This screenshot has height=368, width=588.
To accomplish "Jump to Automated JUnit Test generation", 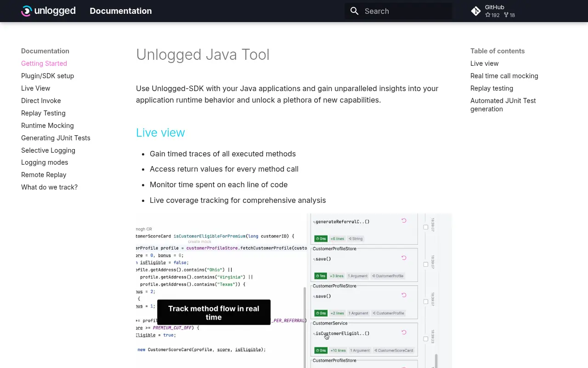I will click(503, 105).
